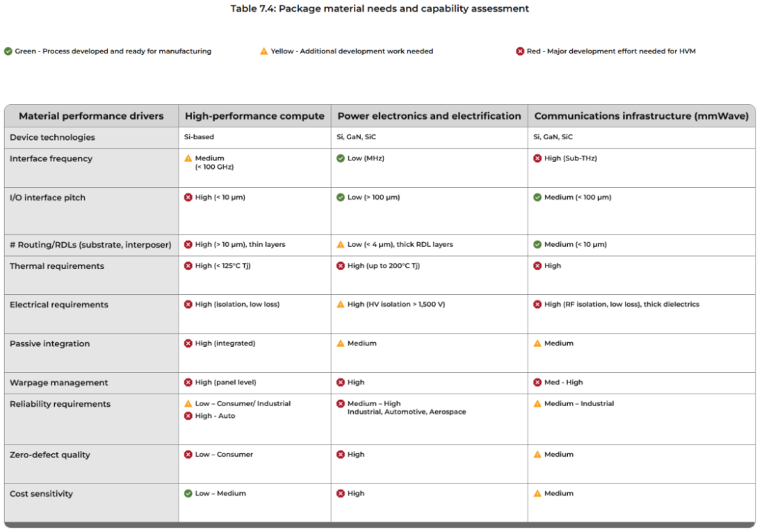Click the red X beside "High (Sub-THz)"
This screenshot has width=760, height=532.
[538, 158]
